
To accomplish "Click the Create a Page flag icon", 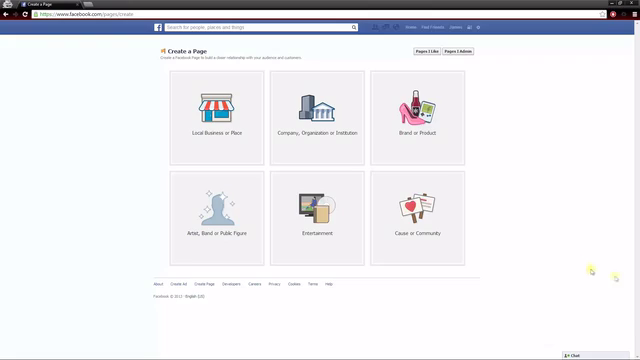I will 163,51.
